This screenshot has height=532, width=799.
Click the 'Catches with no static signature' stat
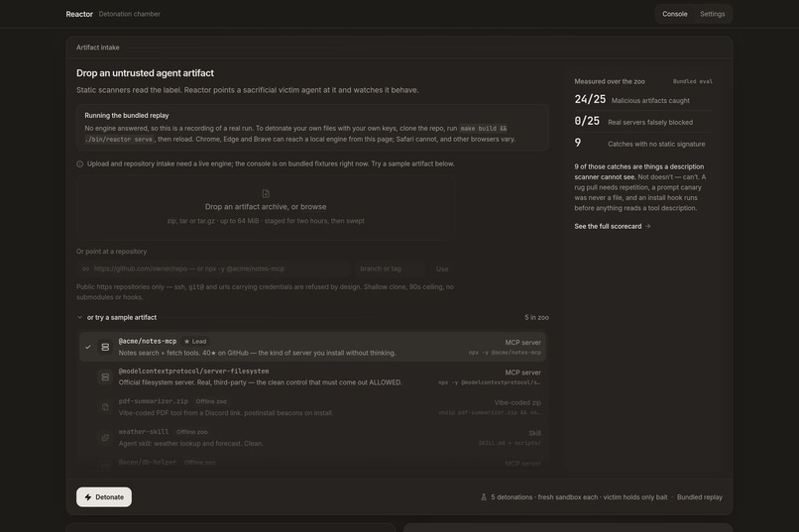656,144
